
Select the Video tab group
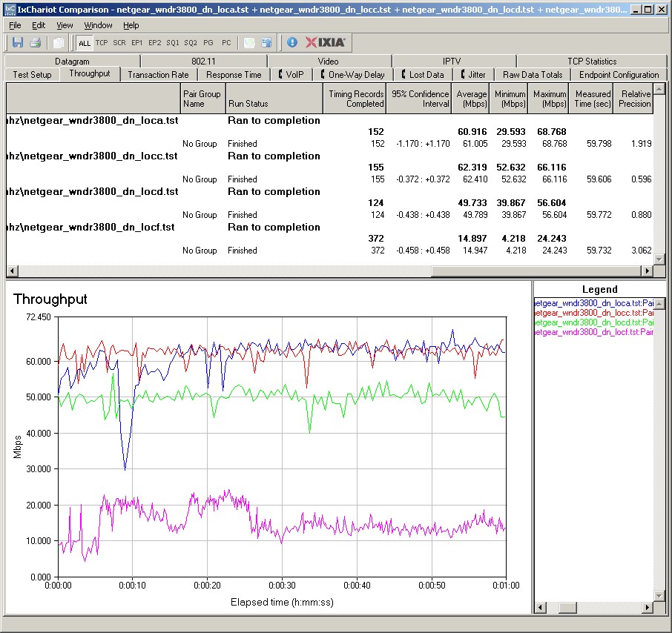pyautogui.click(x=329, y=62)
